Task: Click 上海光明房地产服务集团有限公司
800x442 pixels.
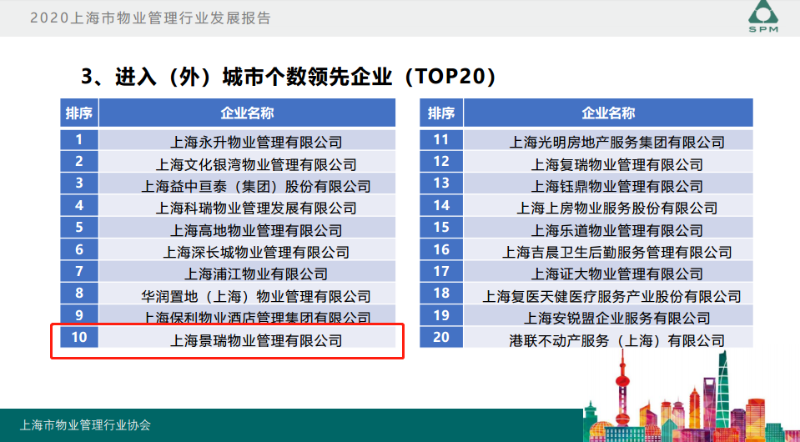Action: [x=616, y=142]
